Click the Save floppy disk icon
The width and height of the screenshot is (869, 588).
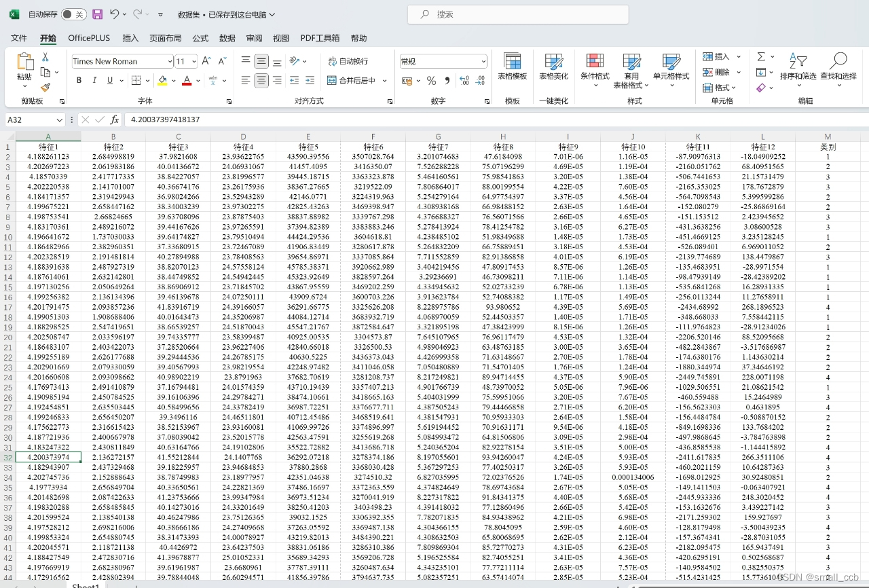[x=98, y=14]
